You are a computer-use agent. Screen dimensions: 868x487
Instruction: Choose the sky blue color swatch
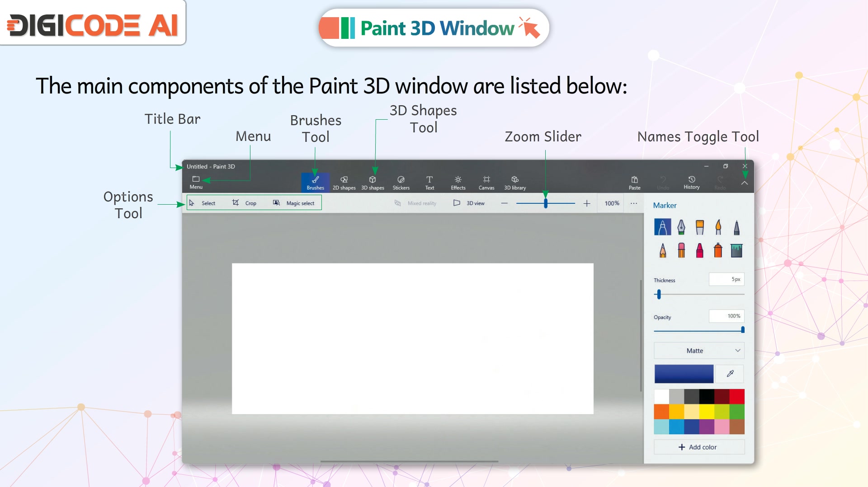(677, 426)
